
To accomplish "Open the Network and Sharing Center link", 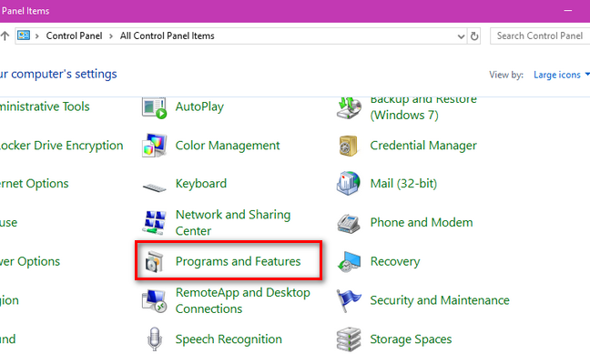I will (x=233, y=223).
